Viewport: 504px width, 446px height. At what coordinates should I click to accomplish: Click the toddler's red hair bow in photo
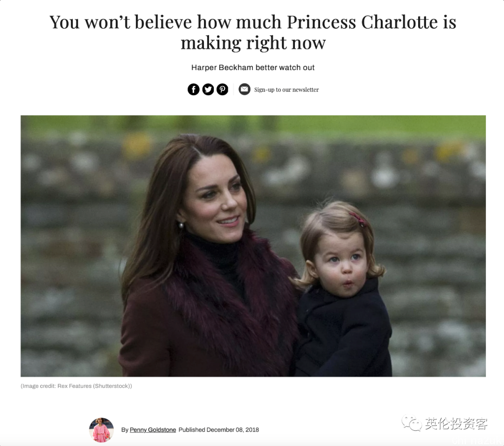pyautogui.click(x=358, y=219)
